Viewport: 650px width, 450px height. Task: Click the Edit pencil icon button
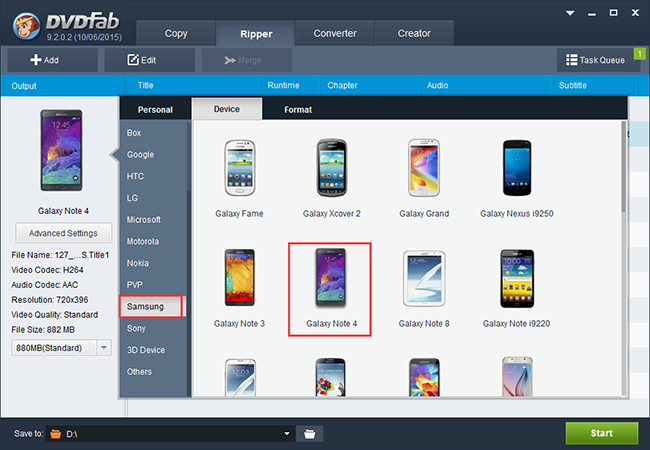click(x=149, y=60)
